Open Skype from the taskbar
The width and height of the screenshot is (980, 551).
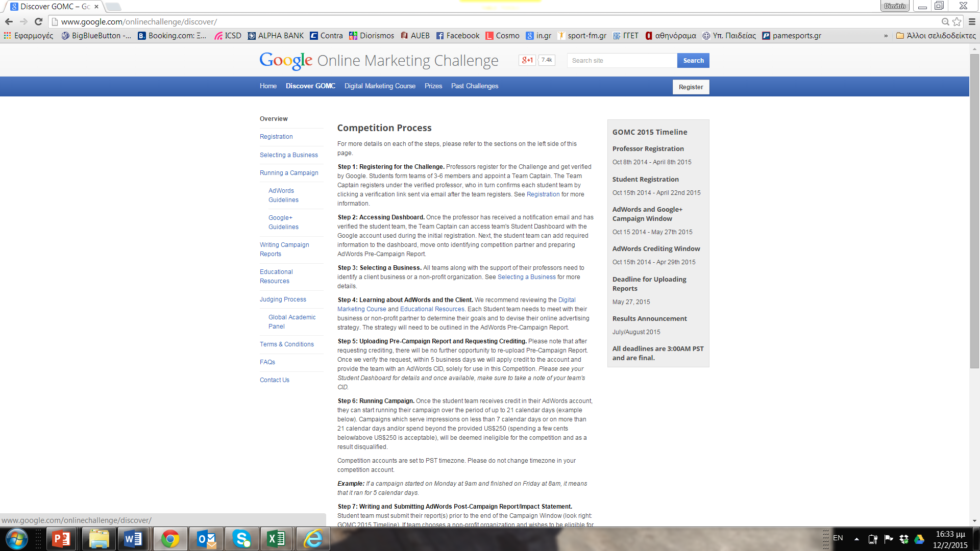pyautogui.click(x=241, y=539)
